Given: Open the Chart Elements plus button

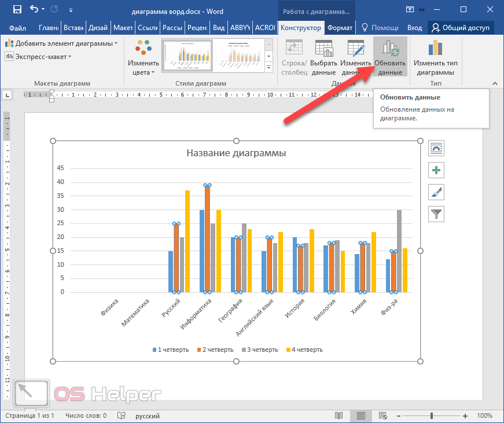Looking at the screenshot, I should [436, 170].
